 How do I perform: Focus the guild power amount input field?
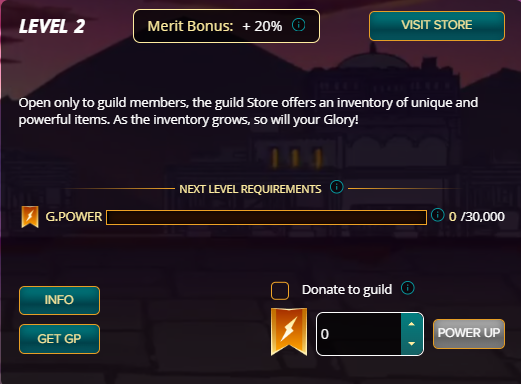[x=359, y=334]
